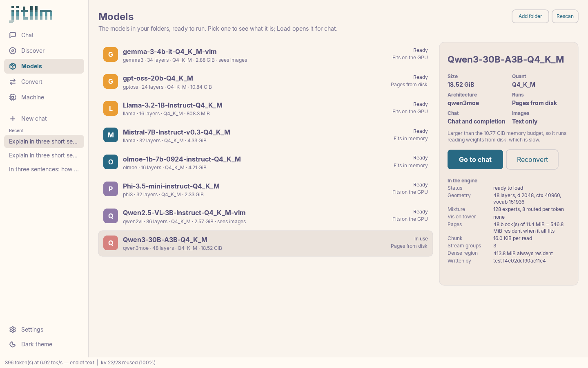
Task: Click the Images value 'Text only'
Action: click(525, 121)
